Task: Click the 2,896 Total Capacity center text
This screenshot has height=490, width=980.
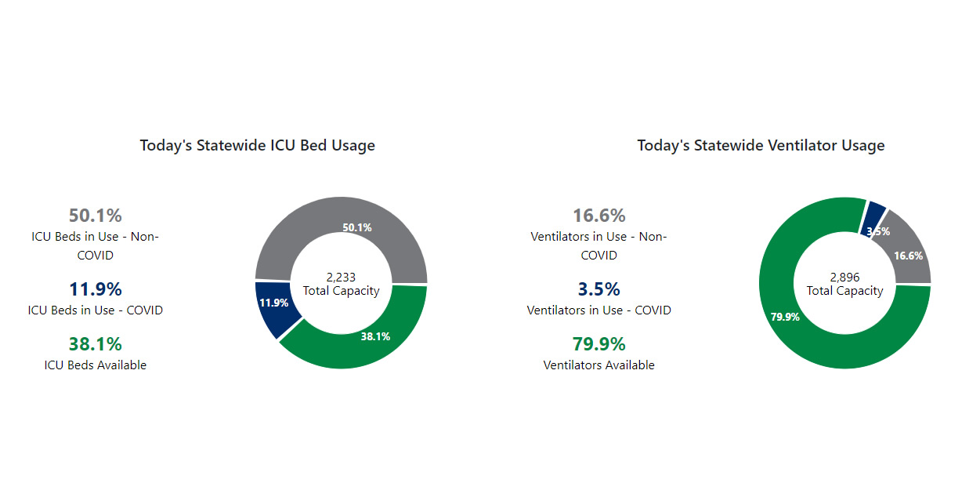Action: [x=844, y=284]
